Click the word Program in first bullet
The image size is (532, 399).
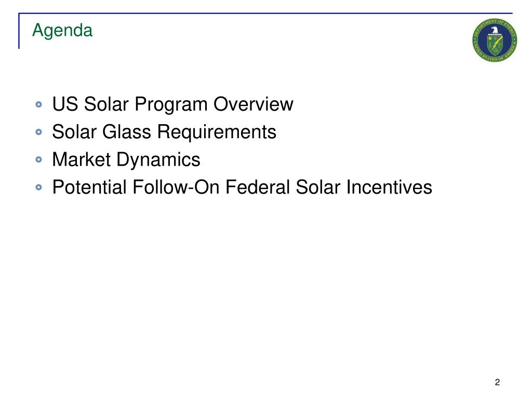[171, 105]
